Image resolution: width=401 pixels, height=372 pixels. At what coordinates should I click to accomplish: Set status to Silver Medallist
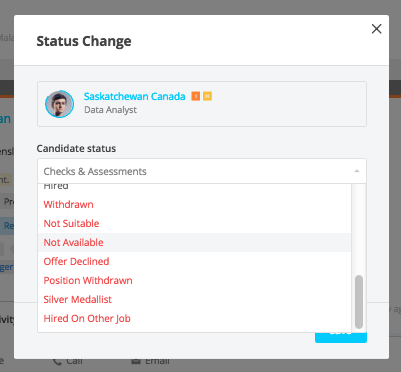point(194,299)
